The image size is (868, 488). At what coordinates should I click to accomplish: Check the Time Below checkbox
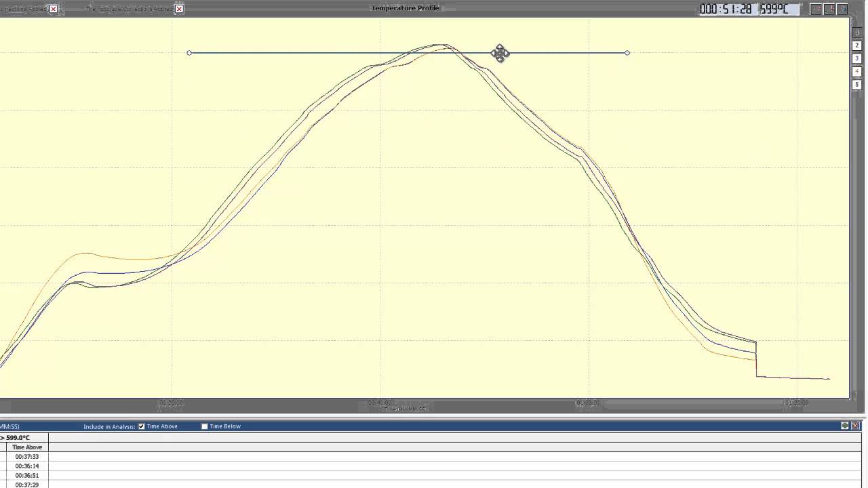click(205, 426)
